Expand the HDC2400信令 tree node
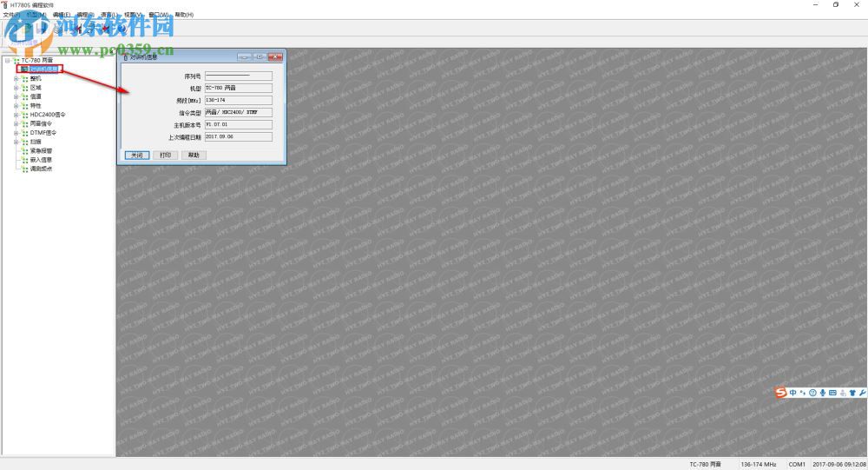The image size is (868, 470). [16, 115]
